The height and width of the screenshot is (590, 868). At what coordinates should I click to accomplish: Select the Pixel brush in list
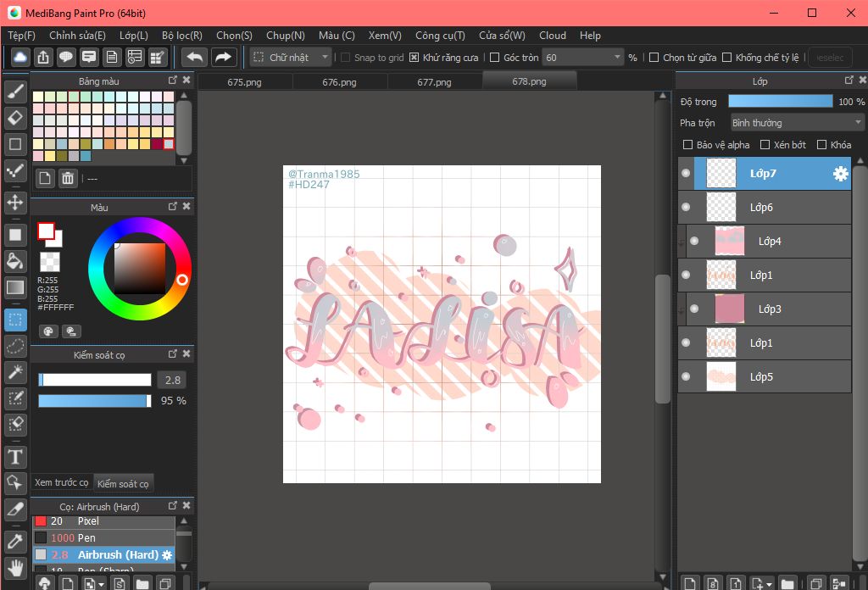[x=104, y=520]
